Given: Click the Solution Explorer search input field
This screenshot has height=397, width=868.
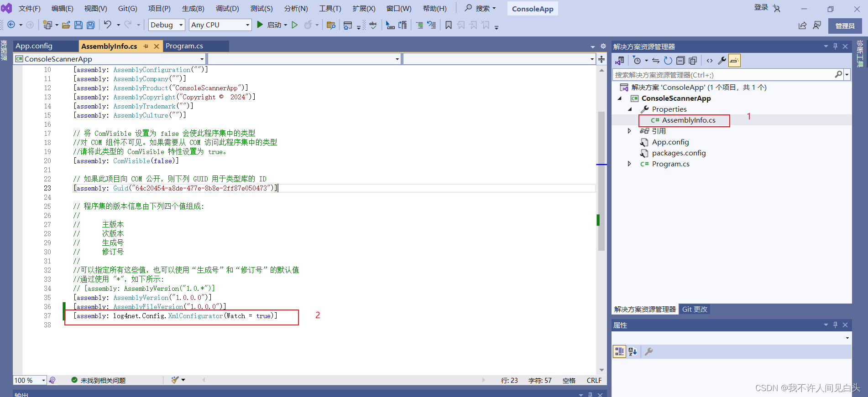Looking at the screenshot, I should pos(723,75).
